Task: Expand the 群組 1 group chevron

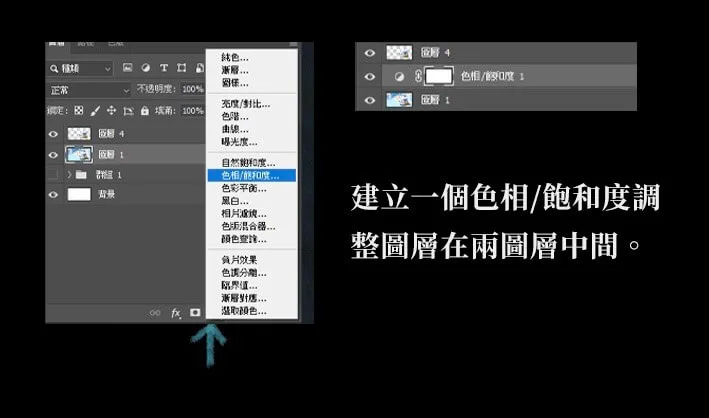Action: click(69, 175)
